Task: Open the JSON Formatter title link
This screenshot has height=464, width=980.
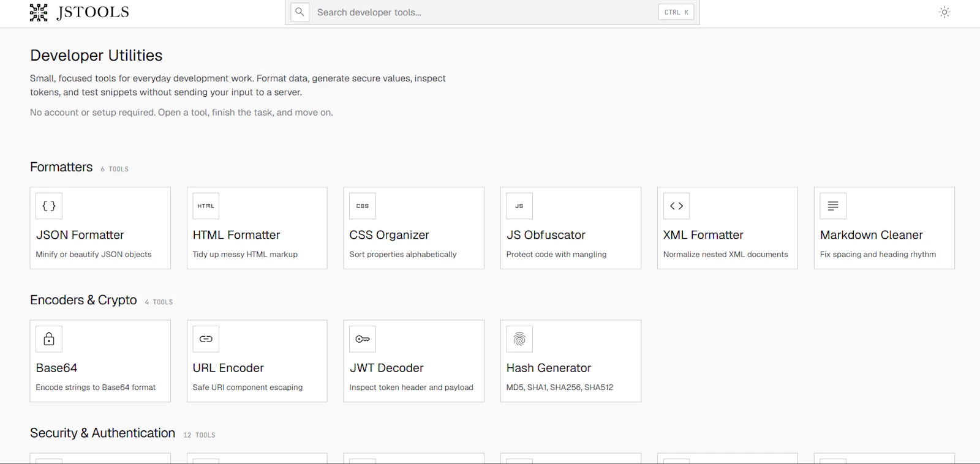Action: point(80,235)
